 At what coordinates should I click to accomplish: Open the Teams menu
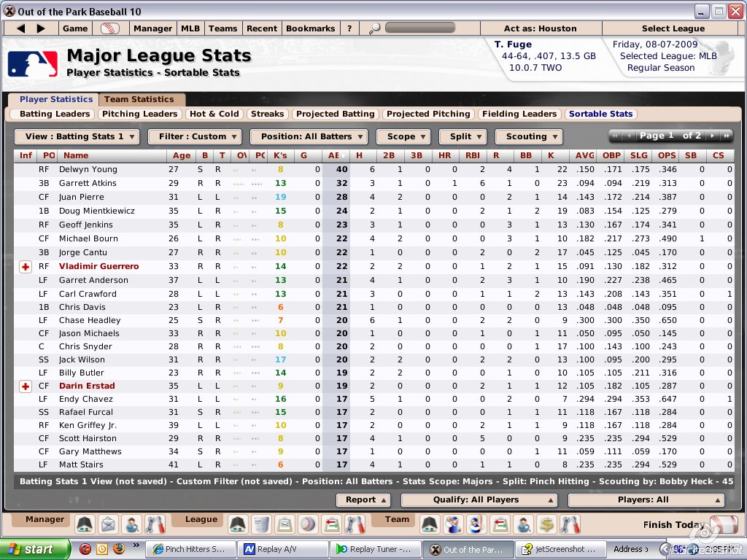point(222,28)
